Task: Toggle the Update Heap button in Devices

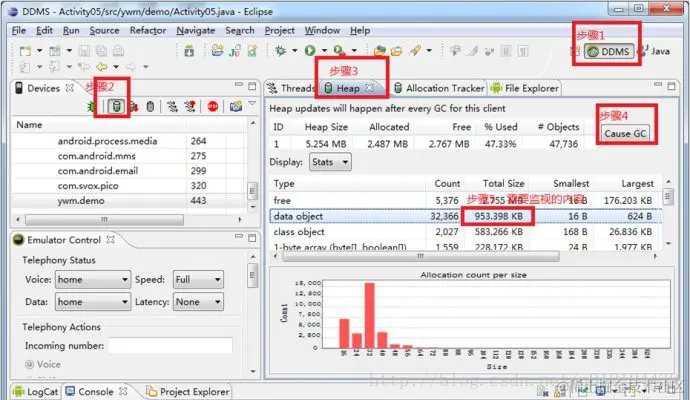Action: pyautogui.click(x=117, y=106)
